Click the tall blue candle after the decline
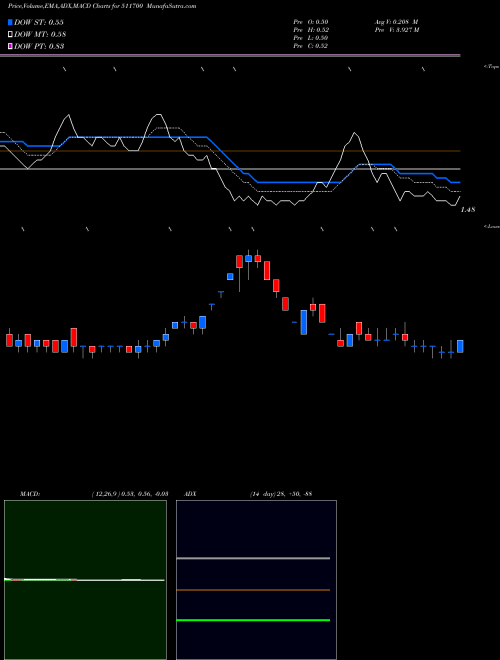 tap(304, 322)
